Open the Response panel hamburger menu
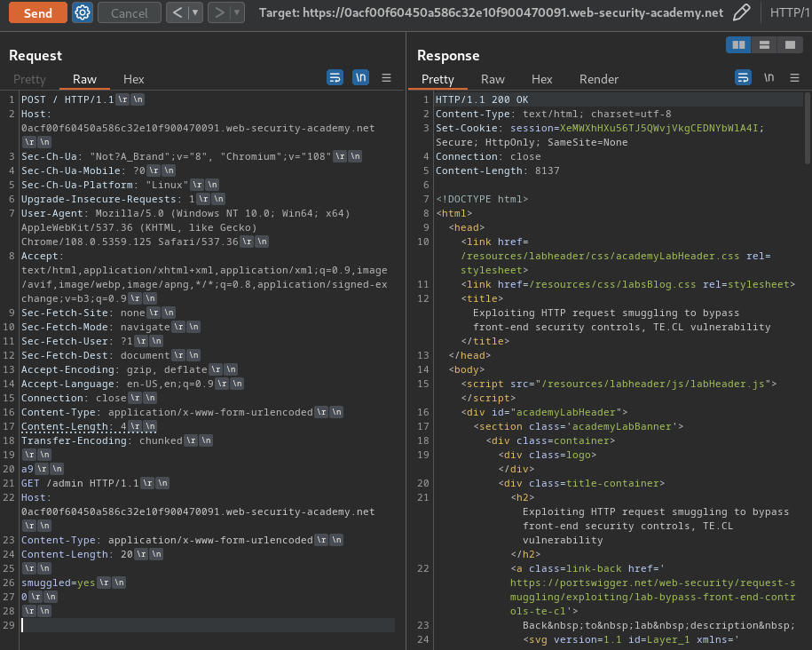The height and width of the screenshot is (650, 812). click(x=794, y=78)
